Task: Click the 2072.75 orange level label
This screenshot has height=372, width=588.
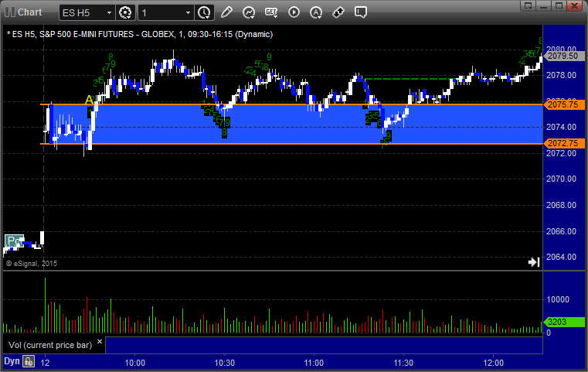Action: tap(563, 143)
